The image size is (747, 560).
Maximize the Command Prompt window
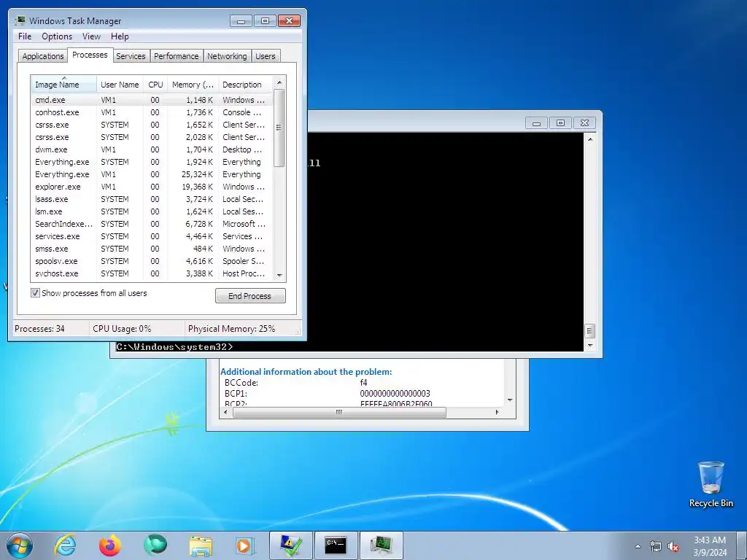click(x=561, y=122)
